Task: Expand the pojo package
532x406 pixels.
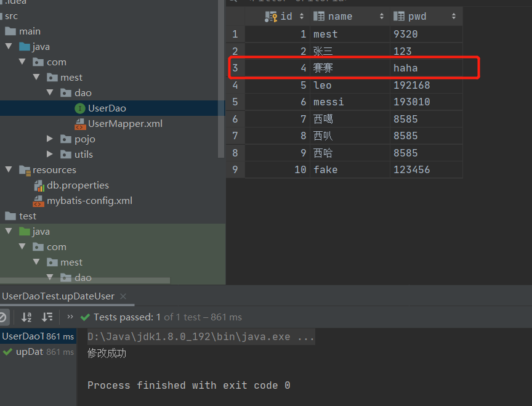Action: click(50, 139)
